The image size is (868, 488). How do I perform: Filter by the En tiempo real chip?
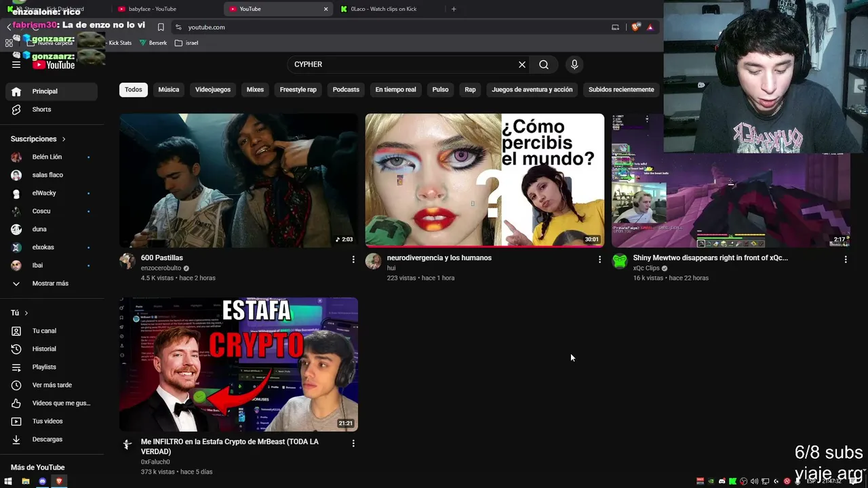click(x=396, y=89)
